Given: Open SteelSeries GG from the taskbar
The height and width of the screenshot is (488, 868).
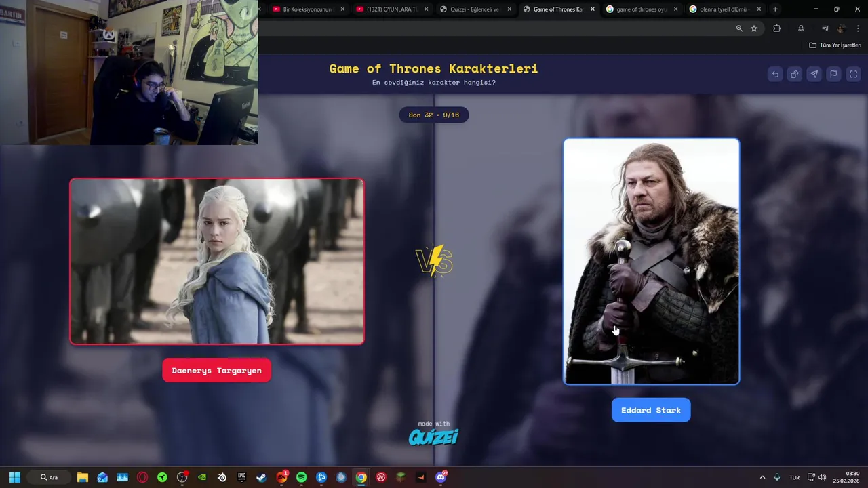Looking at the screenshot, I should click(x=222, y=477).
